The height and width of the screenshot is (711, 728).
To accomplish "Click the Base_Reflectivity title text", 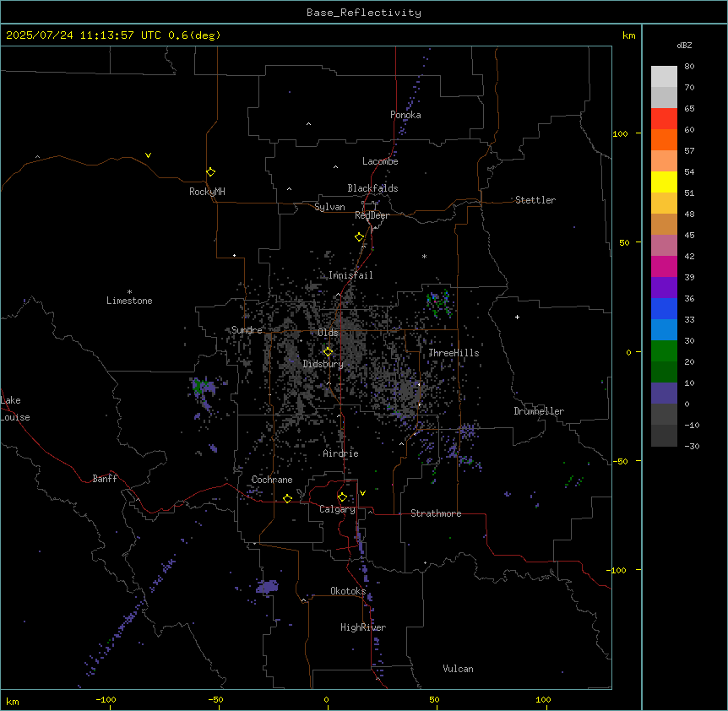I will 364,13.
